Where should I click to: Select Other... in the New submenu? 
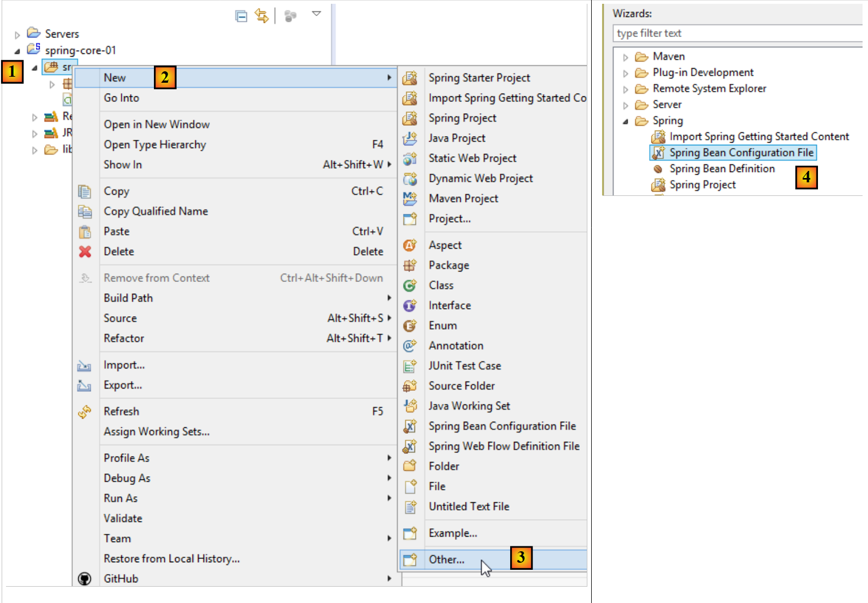[447, 559]
